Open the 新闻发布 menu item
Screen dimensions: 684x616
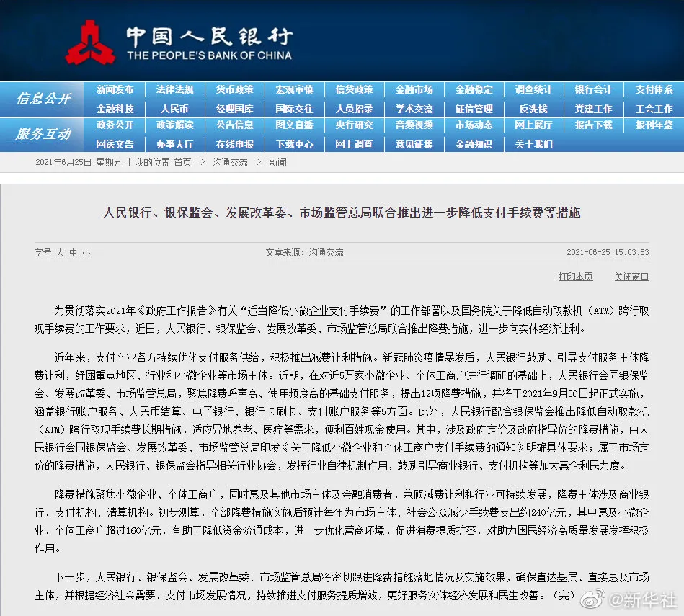click(x=115, y=89)
